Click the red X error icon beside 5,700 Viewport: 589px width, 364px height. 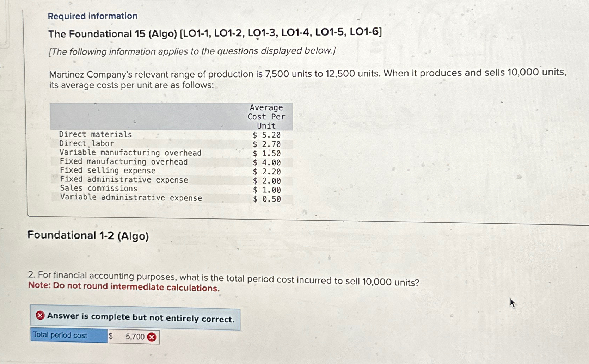click(151, 337)
